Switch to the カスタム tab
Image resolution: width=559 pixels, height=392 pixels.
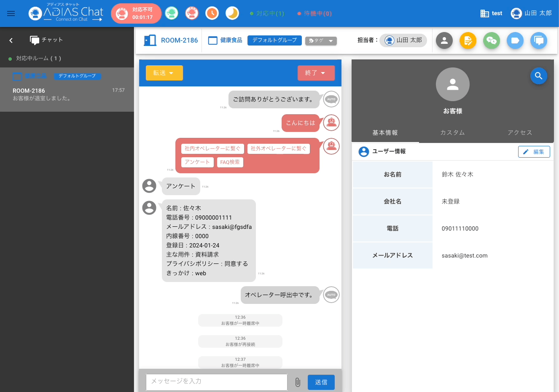coord(452,132)
